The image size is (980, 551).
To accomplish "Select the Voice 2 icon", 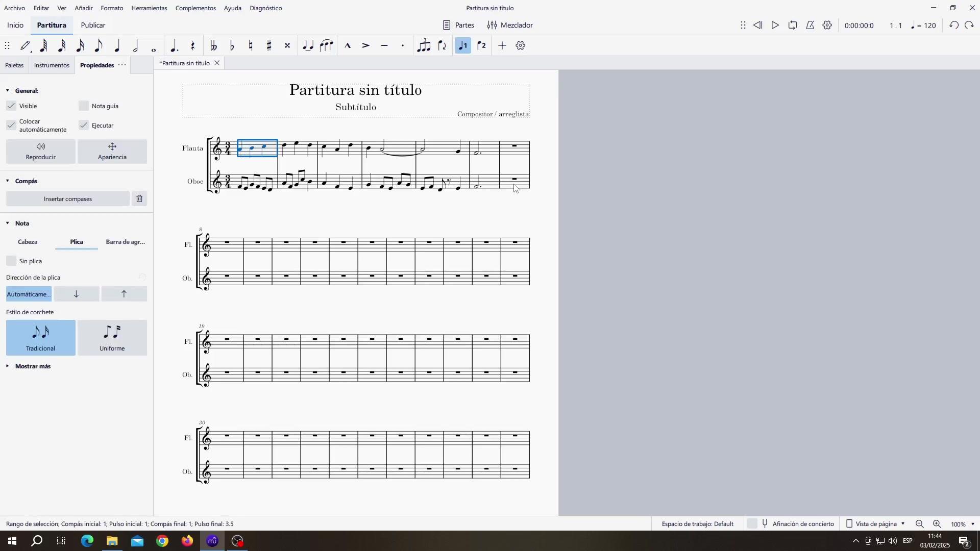I will tap(482, 46).
